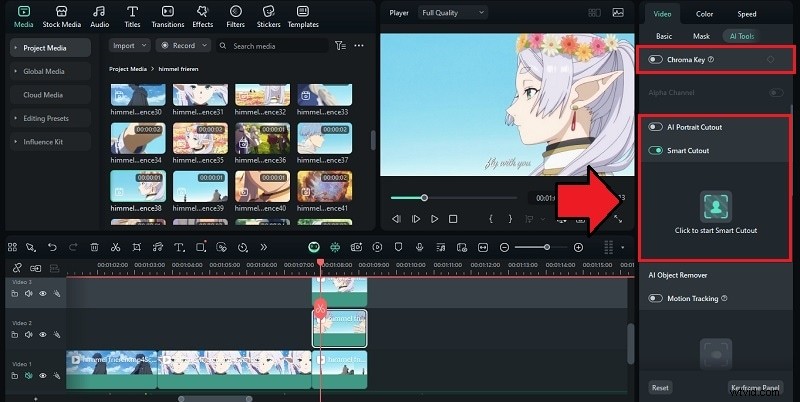Viewport: 800px width, 402px height.
Task: Play the preview video
Action: pyautogui.click(x=434, y=219)
